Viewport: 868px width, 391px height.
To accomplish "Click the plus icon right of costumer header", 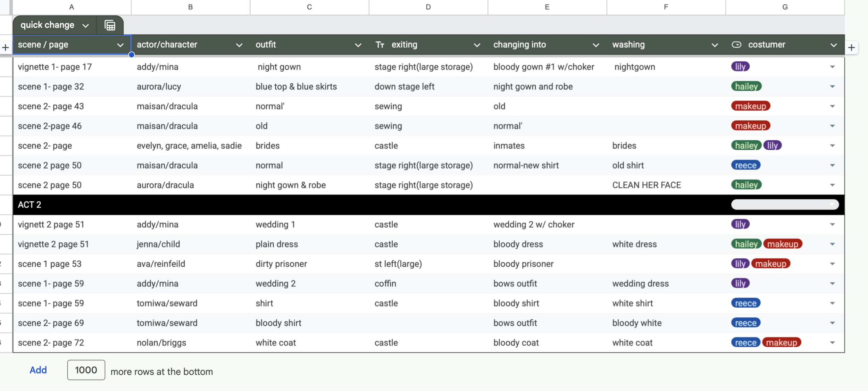I will (851, 48).
